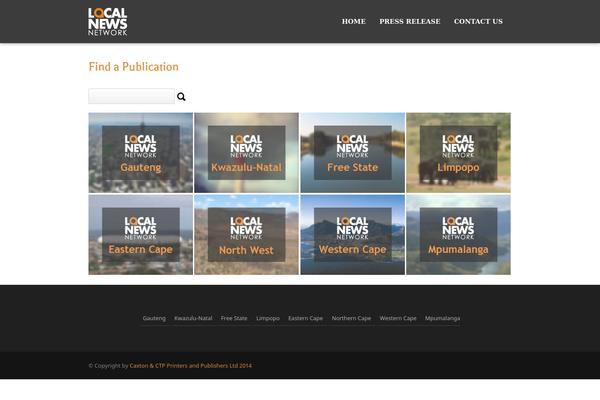
Task: Follow the Kwazulu-Natal footer link
Action: click(193, 318)
